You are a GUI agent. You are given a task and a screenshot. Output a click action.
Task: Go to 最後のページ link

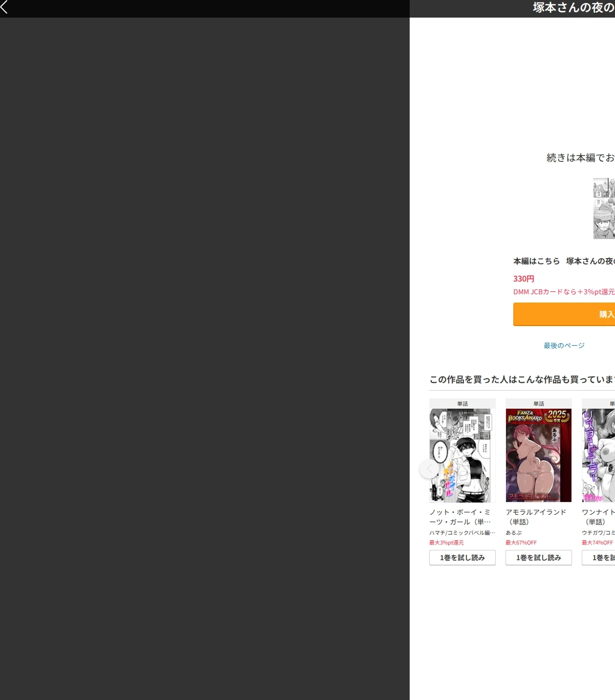pyautogui.click(x=564, y=346)
